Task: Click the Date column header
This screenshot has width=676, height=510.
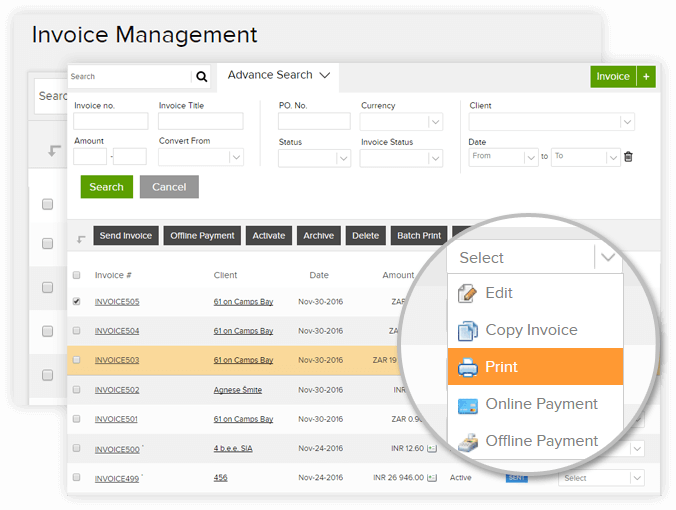Action: [x=319, y=275]
